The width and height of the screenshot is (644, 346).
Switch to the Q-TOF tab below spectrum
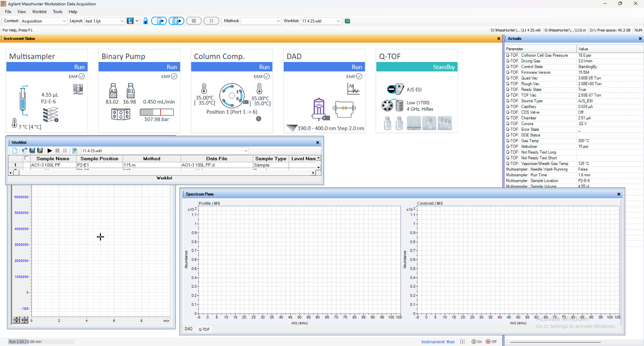point(204,329)
